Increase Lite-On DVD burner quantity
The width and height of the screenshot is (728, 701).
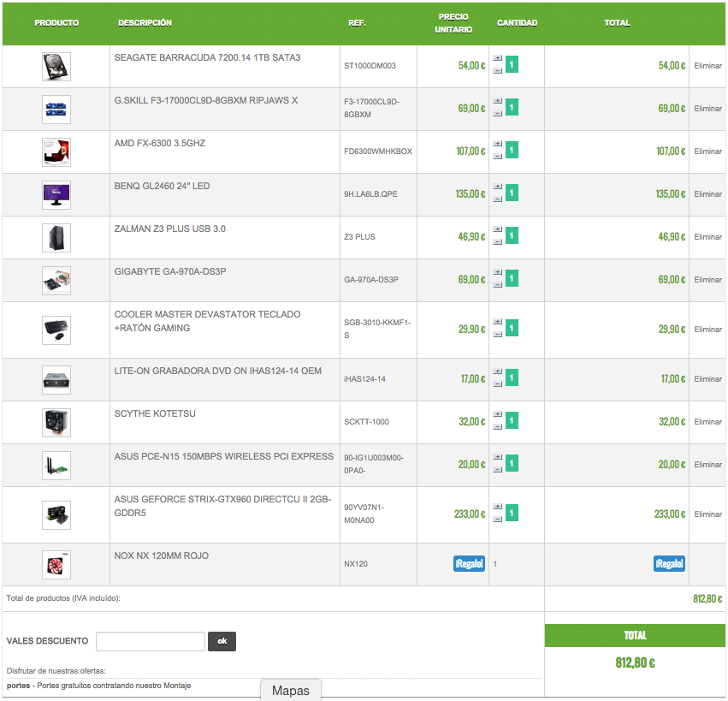pos(497,371)
